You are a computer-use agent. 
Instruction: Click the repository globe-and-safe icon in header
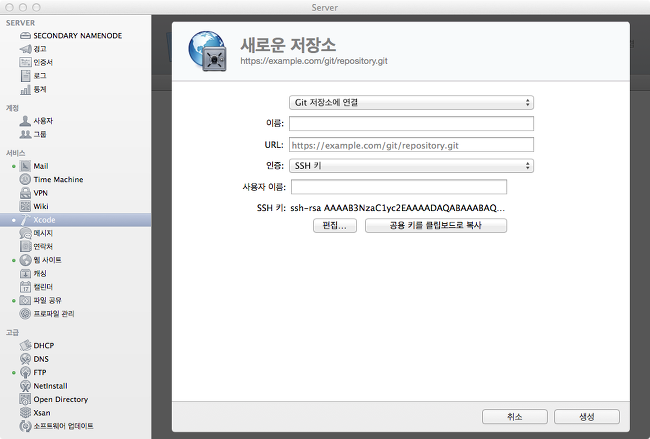(x=208, y=51)
